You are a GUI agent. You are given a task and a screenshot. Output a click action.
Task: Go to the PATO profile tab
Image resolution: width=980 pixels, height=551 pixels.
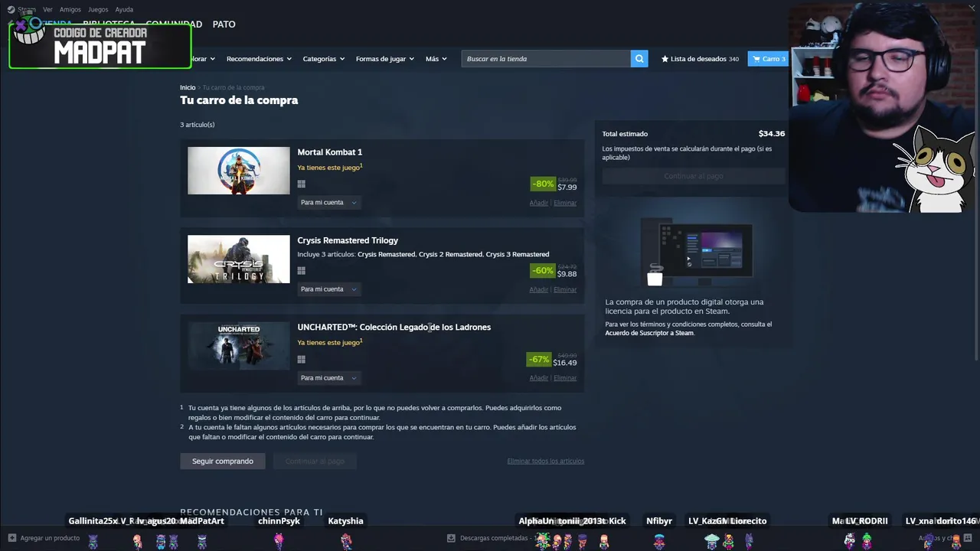click(x=224, y=24)
